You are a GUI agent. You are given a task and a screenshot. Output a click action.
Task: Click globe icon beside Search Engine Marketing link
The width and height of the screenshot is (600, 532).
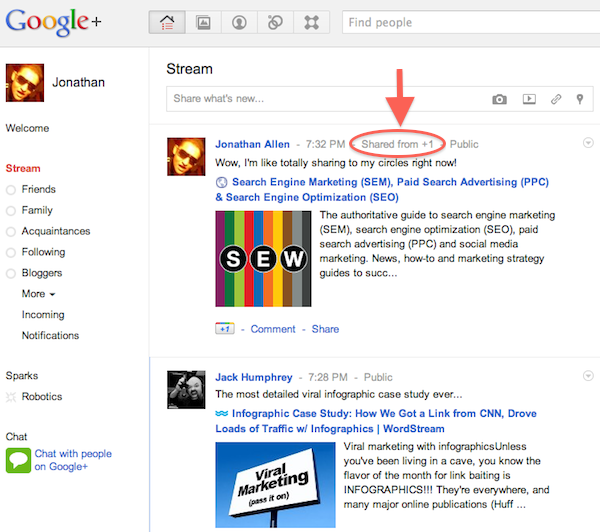[221, 182]
